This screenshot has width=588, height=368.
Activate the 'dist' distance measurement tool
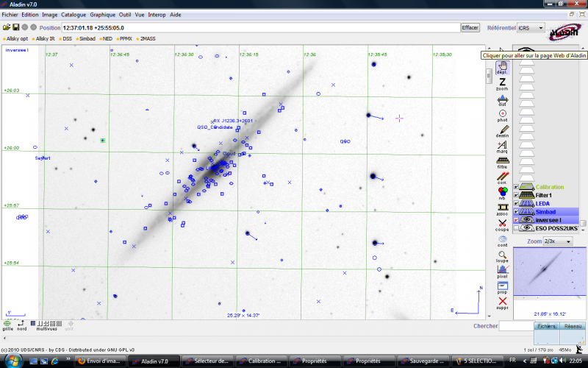coord(503,100)
